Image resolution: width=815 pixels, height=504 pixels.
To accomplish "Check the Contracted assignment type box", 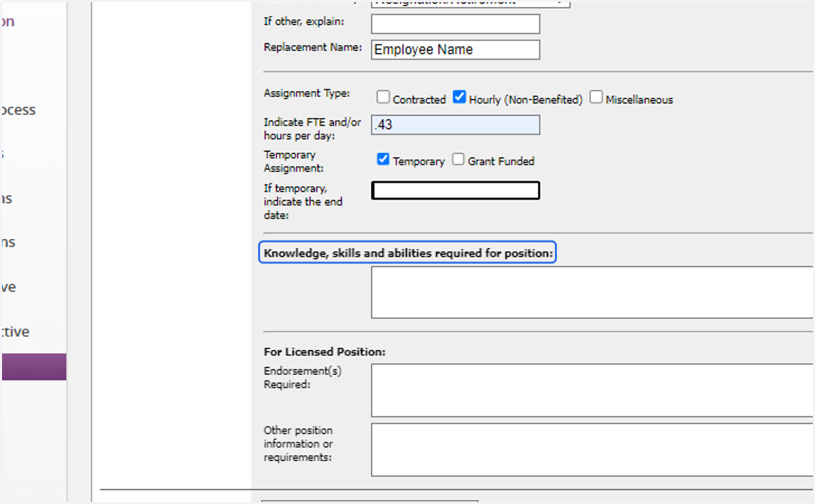I will [x=383, y=97].
